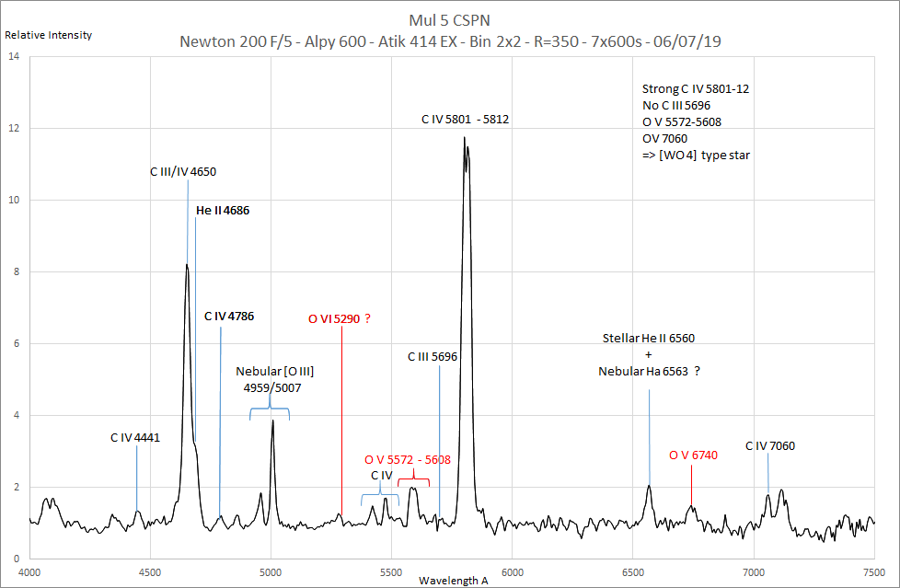Select the 'OV 7060' note line
This screenshot has width=900, height=588.
point(664,138)
